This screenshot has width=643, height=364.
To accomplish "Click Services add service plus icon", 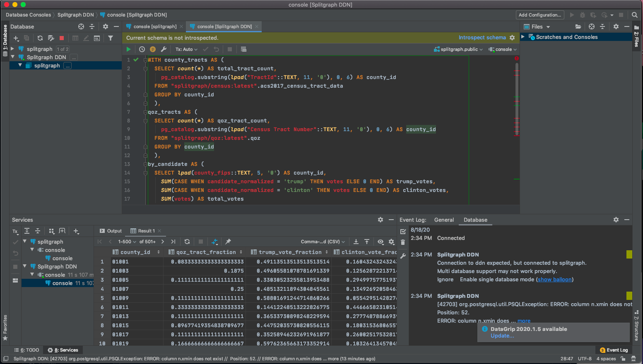I will (76, 231).
